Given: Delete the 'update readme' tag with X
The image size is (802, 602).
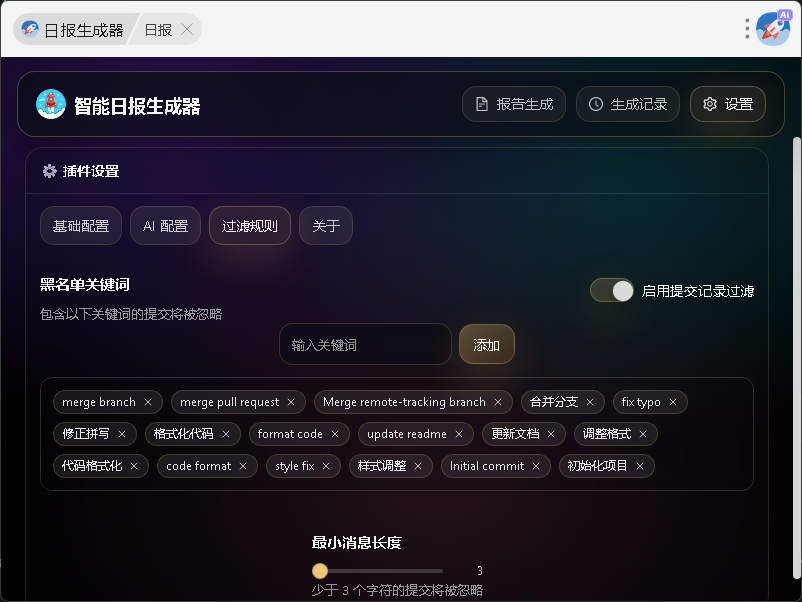Looking at the screenshot, I should 459,434.
